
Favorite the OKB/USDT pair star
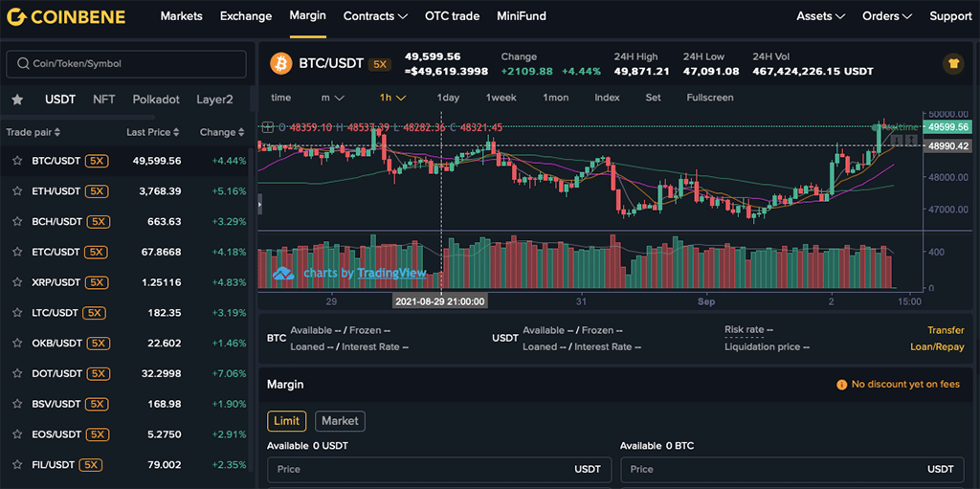[x=17, y=344]
